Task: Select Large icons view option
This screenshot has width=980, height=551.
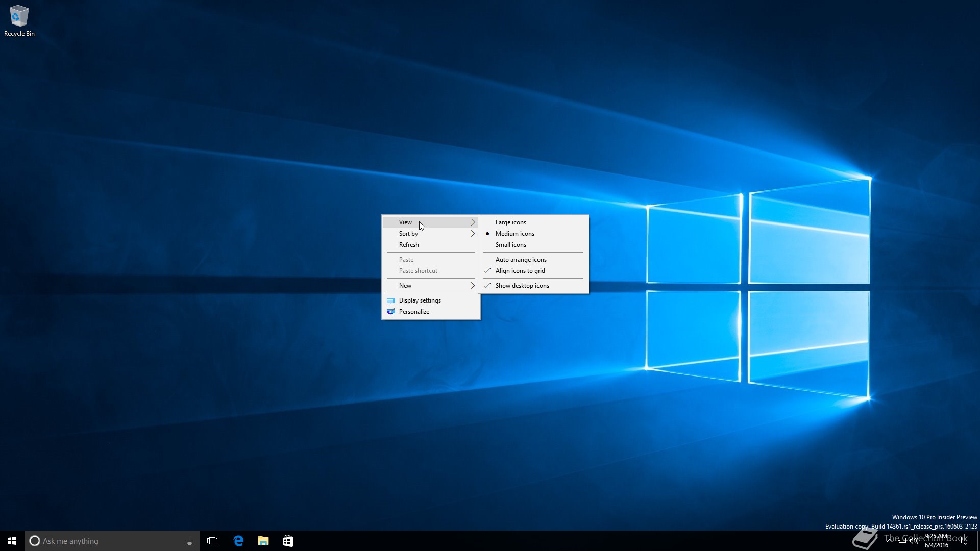Action: coord(510,222)
